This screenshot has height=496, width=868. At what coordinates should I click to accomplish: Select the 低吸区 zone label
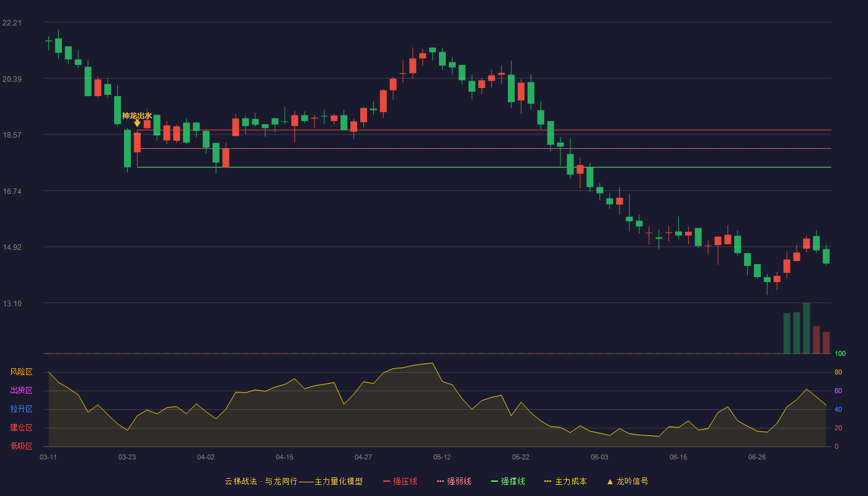pos(21,446)
